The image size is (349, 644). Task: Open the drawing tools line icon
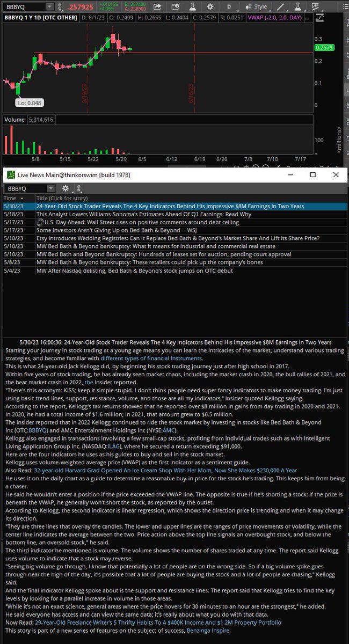click(x=281, y=7)
